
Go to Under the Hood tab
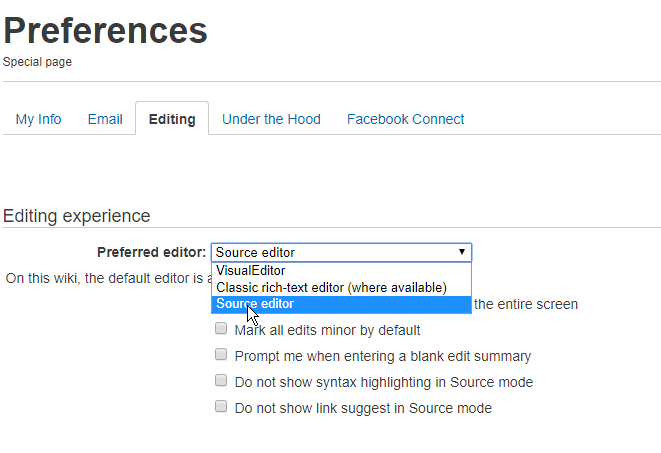(271, 119)
